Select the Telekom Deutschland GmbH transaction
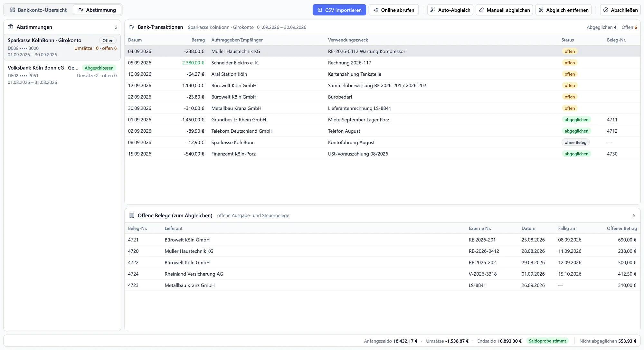Screen dimensions: 644x350 click(382, 131)
